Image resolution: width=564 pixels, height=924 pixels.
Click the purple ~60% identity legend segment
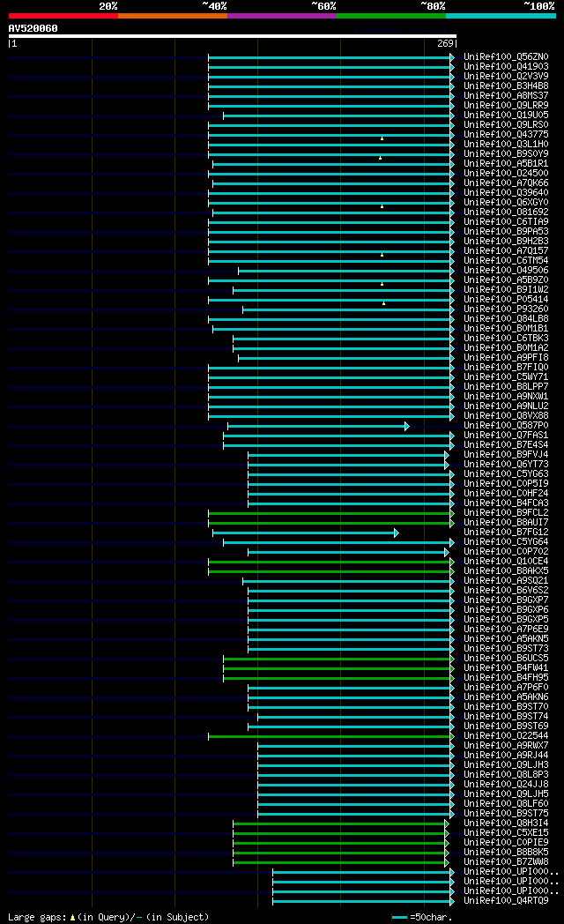pos(281,16)
